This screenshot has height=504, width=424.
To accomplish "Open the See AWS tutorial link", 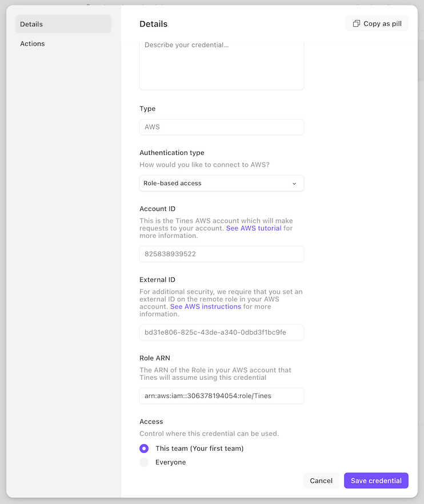I will point(254,228).
